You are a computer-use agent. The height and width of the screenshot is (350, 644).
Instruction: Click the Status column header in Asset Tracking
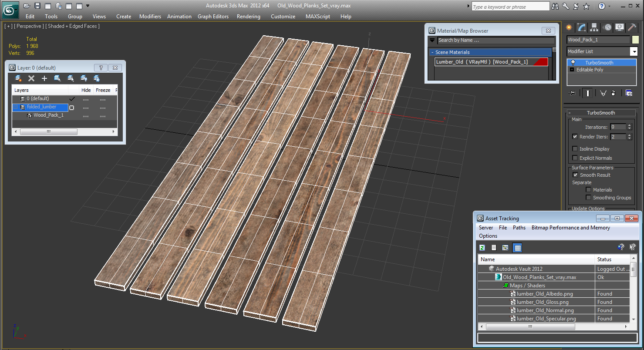tap(612, 259)
